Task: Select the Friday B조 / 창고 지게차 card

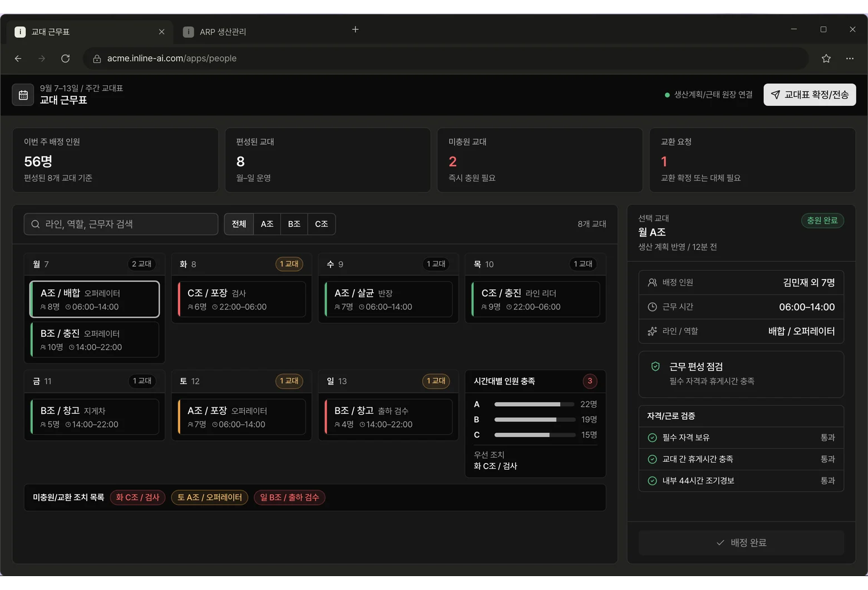Action: 95,417
